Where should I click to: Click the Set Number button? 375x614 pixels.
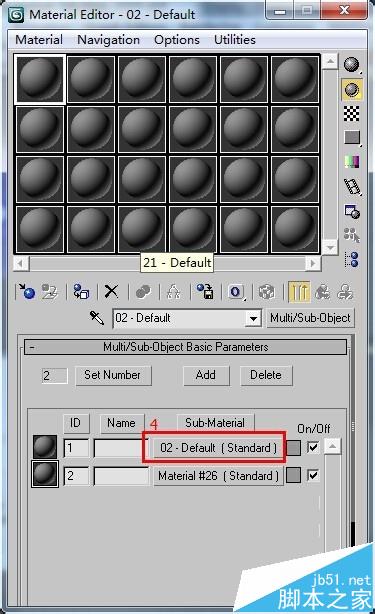tap(113, 375)
